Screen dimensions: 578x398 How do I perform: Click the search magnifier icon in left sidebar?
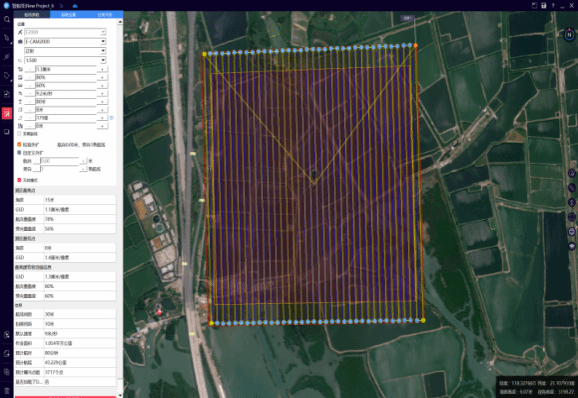7,19
